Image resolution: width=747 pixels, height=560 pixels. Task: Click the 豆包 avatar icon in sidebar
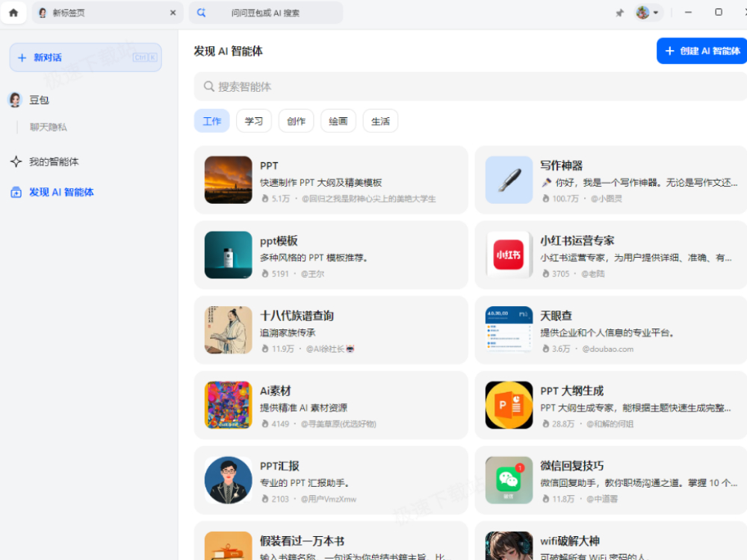point(15,100)
